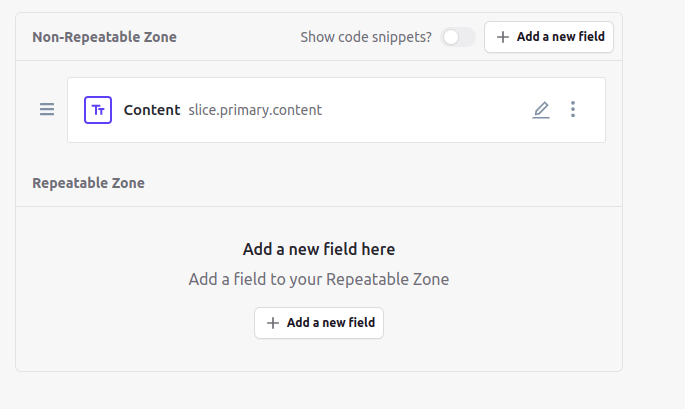Click the plus icon in Repeatable Zone's button

click(x=273, y=323)
